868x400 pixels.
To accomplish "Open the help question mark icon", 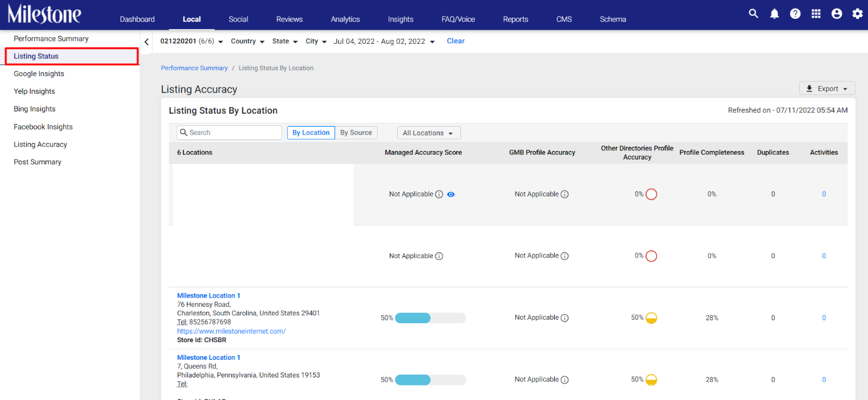I will tap(795, 13).
